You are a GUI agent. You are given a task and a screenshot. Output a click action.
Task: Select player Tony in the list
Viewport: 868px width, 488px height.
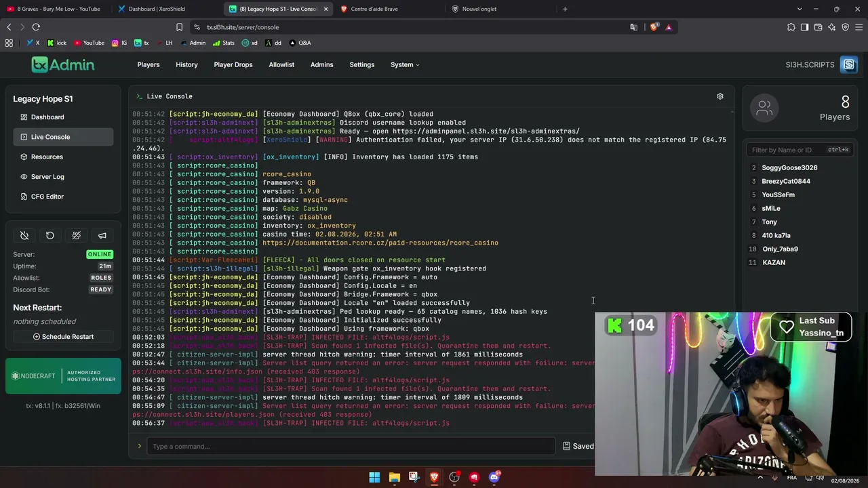coord(770,222)
